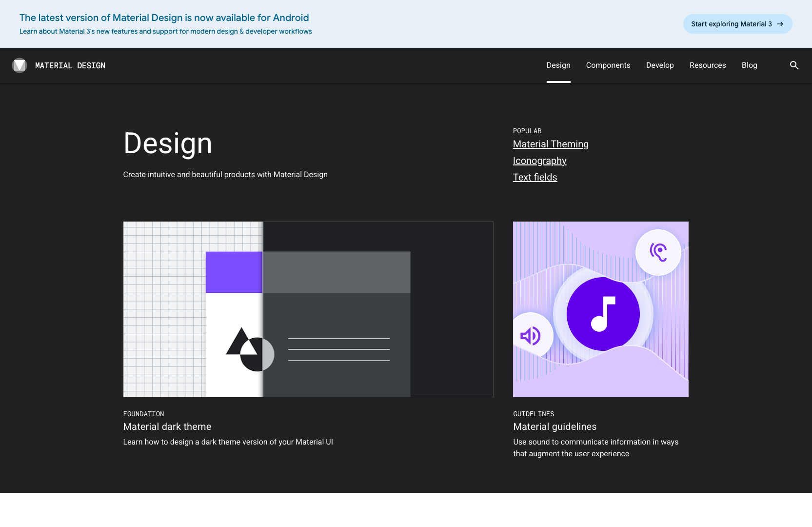The height and width of the screenshot is (527, 812).
Task: Open the Text fields link
Action: tap(535, 177)
